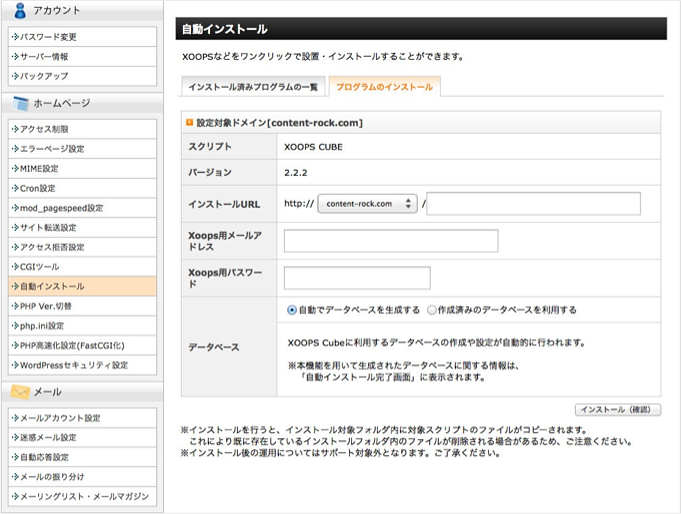
Task: Open アクセス制限 settings
Action: pos(83,129)
